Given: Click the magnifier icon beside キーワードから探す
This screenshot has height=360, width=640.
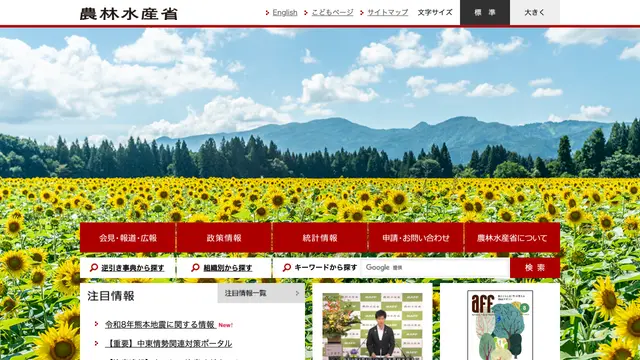Looking at the screenshot, I should coord(287,268).
